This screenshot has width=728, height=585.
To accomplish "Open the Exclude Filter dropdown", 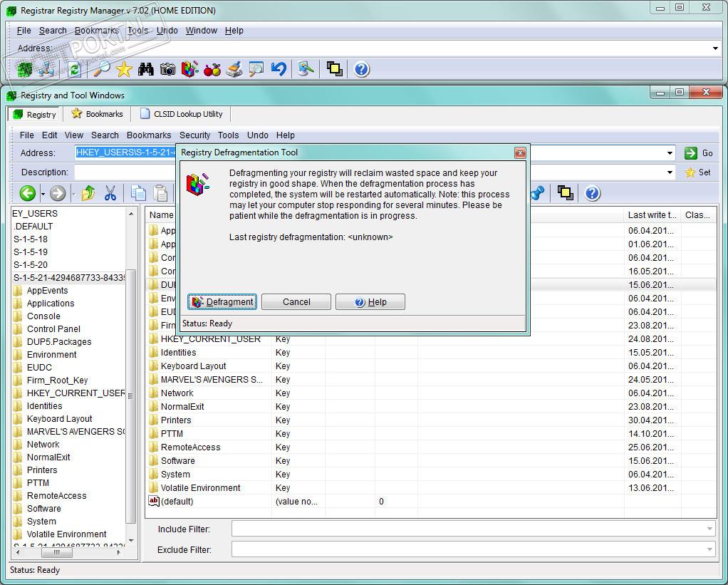I will (x=709, y=549).
